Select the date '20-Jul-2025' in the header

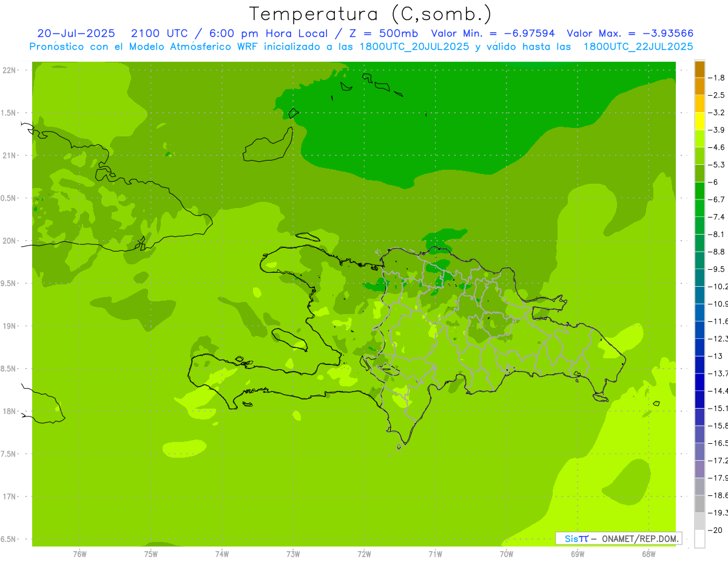[x=76, y=33]
